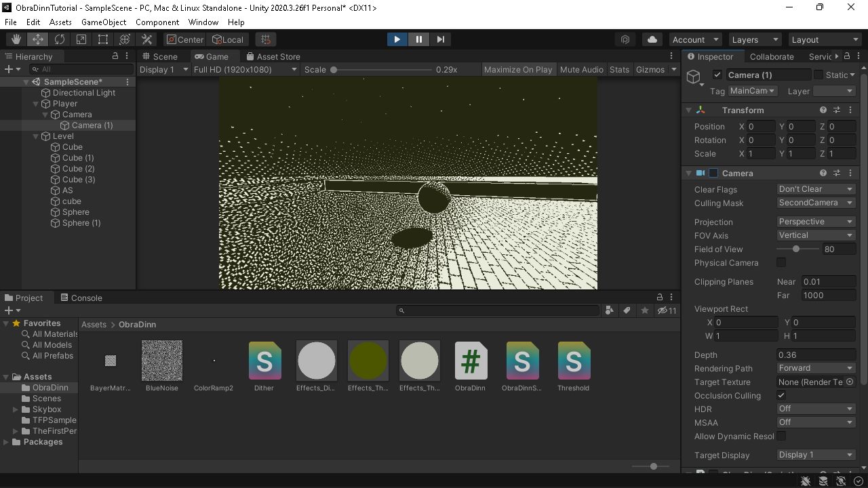
Task: Disable Occlusion Culling
Action: point(781,395)
